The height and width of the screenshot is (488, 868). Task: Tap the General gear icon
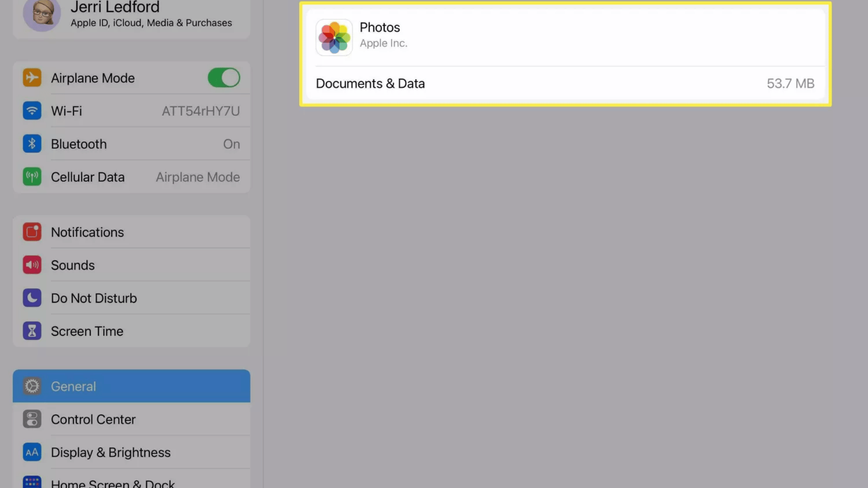tap(32, 386)
